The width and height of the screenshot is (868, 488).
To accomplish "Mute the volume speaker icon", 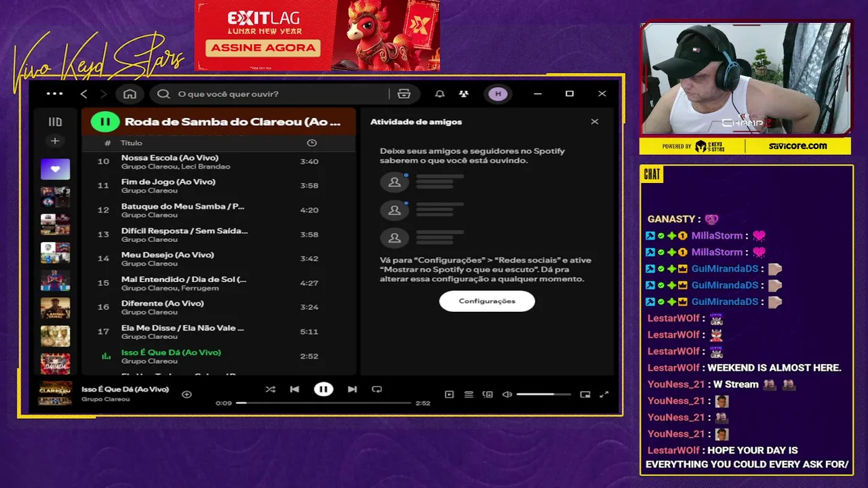I will (507, 394).
